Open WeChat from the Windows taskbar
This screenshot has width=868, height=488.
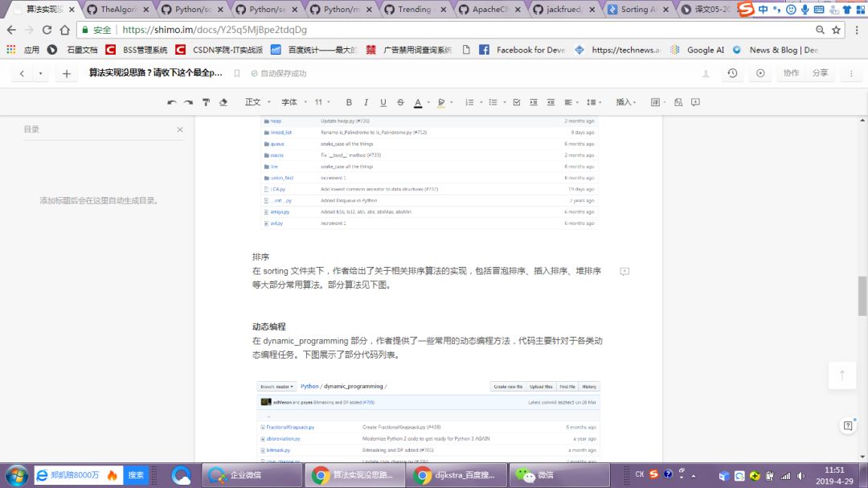tap(538, 475)
